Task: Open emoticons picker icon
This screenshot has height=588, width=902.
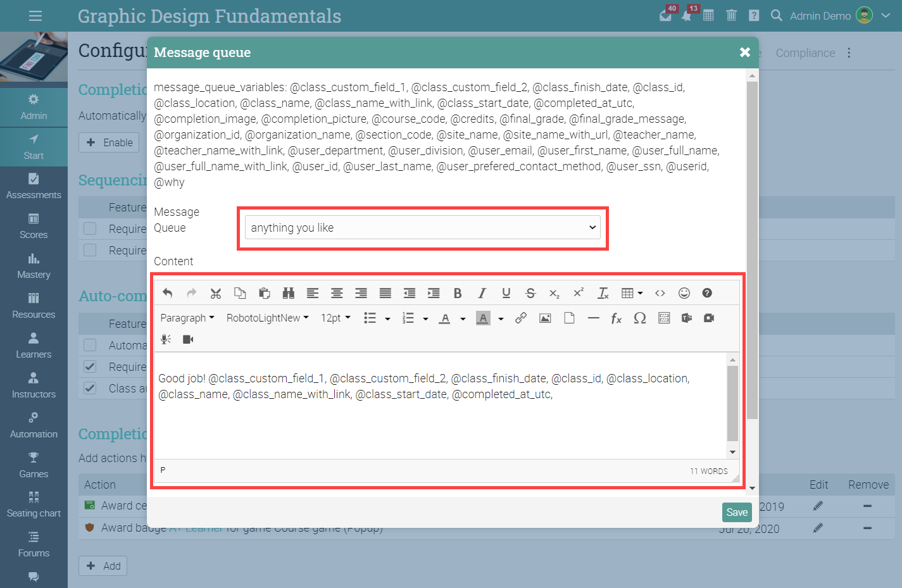Action: click(x=684, y=293)
